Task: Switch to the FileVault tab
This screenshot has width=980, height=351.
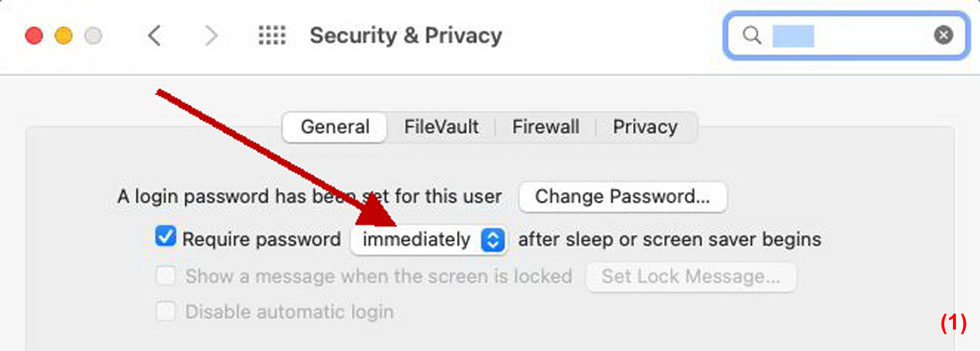Action: click(441, 127)
